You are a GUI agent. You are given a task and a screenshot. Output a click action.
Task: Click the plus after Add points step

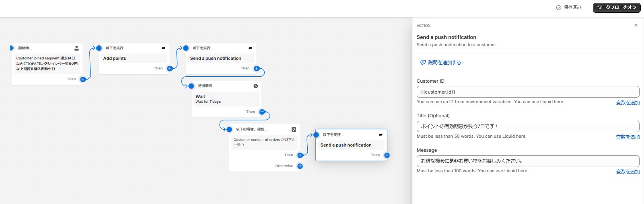tap(170, 68)
